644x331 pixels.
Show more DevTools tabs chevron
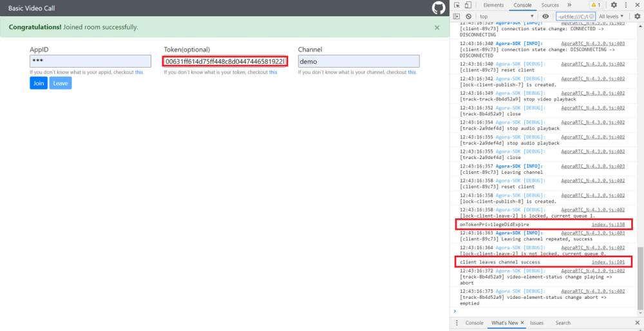569,5
